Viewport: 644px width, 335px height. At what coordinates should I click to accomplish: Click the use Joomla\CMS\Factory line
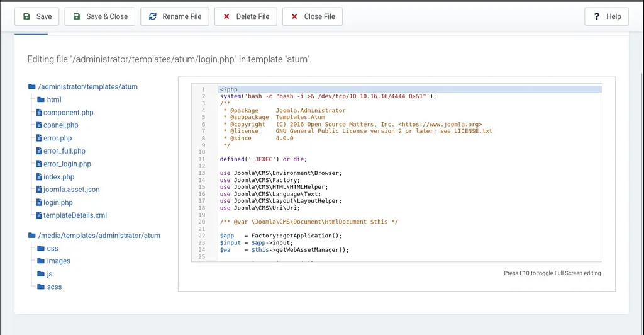click(260, 180)
